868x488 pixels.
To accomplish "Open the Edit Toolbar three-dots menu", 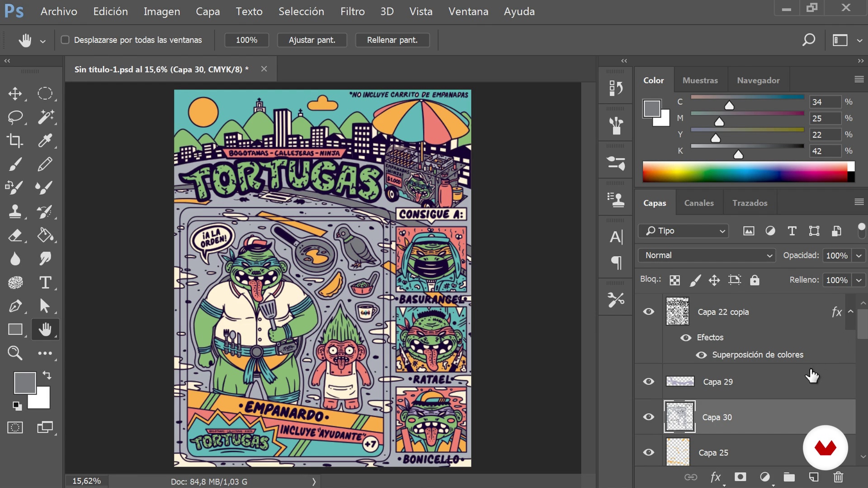I will pyautogui.click(x=45, y=353).
